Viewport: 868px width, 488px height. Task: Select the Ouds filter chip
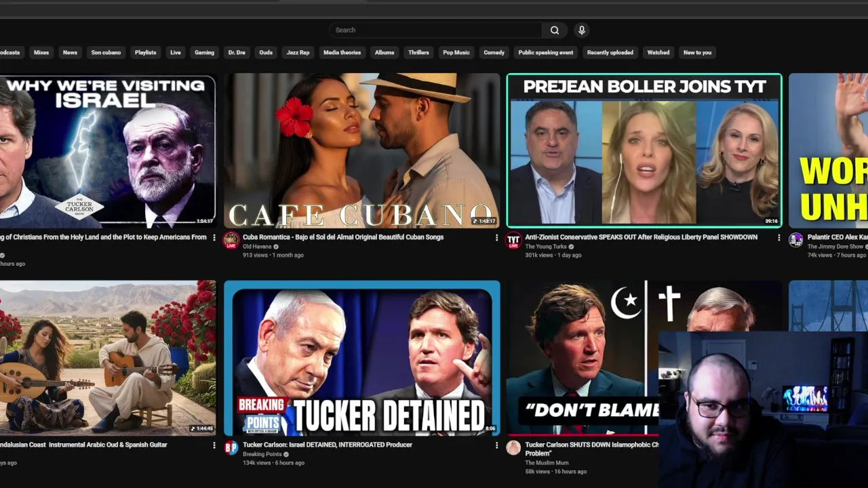266,52
